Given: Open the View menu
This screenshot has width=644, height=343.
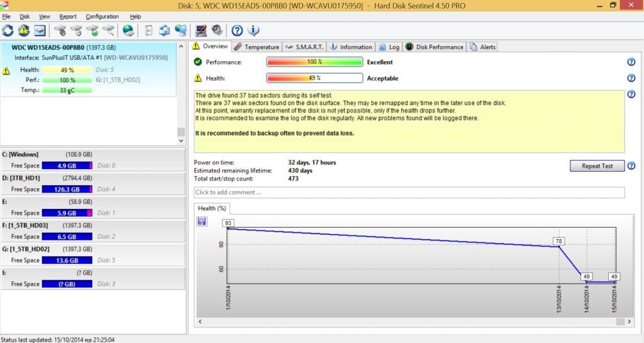Looking at the screenshot, I should tap(45, 16).
